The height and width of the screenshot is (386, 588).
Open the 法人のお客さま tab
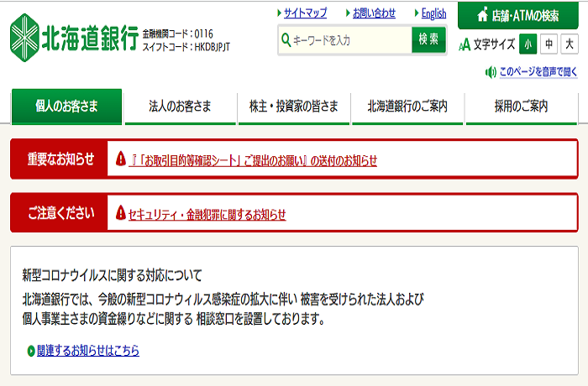[180, 107]
